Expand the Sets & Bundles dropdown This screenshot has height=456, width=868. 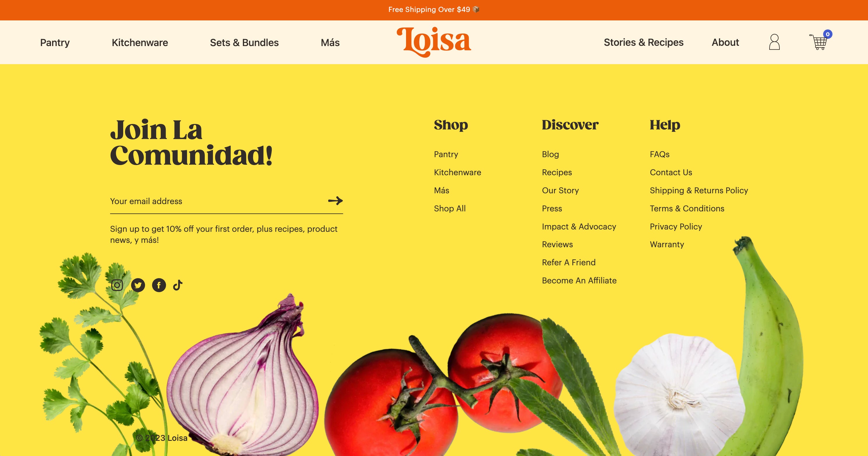click(x=244, y=42)
